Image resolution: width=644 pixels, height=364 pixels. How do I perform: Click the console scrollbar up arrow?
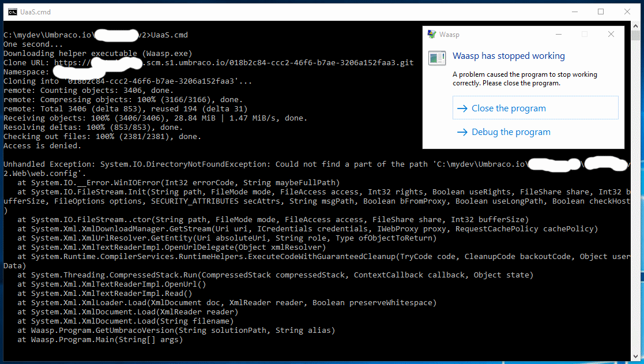[x=636, y=25]
